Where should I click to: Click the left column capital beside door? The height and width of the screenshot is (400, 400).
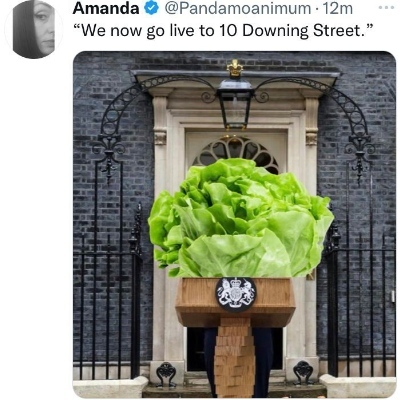click(160, 137)
